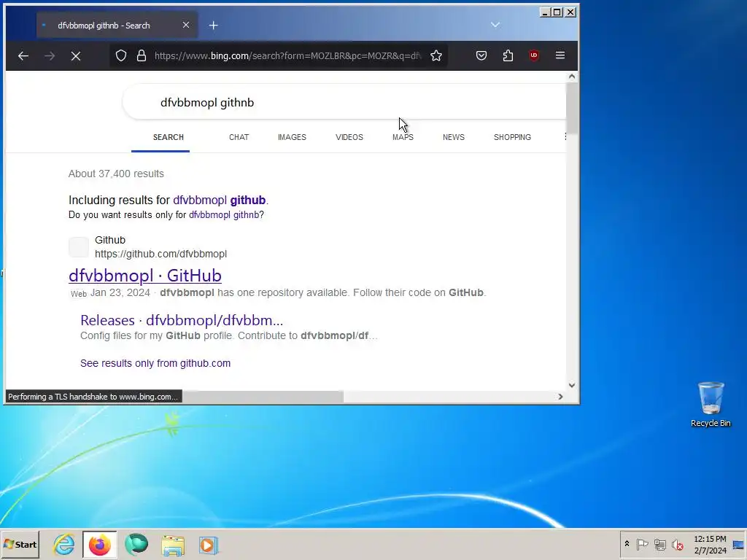This screenshot has height=560, width=747.
Task: Open the Recycle Bin desktop icon
Action: (711, 404)
